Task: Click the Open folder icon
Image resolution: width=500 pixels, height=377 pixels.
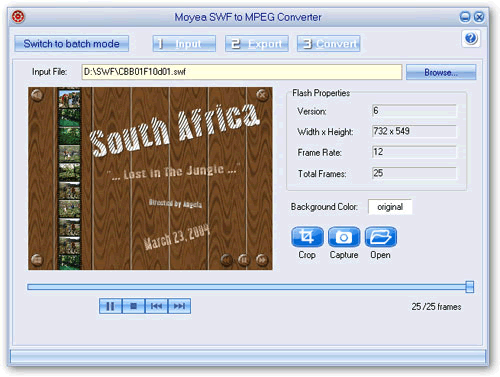Action: pos(381,237)
